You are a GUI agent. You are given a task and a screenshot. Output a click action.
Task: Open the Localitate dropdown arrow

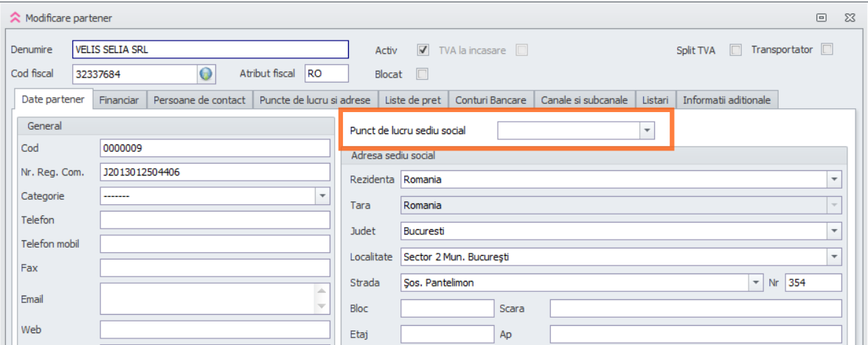click(x=834, y=257)
